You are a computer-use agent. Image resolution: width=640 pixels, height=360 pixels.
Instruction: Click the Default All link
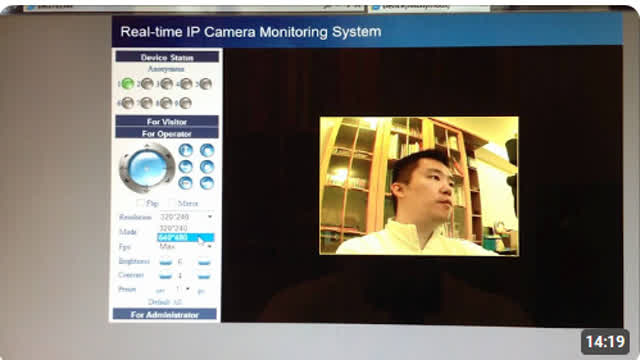click(x=165, y=302)
